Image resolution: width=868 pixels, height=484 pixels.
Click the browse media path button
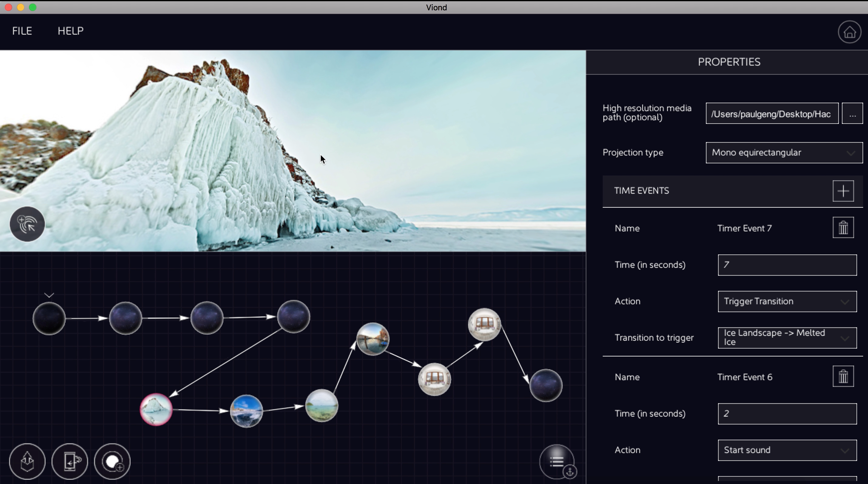tap(852, 114)
